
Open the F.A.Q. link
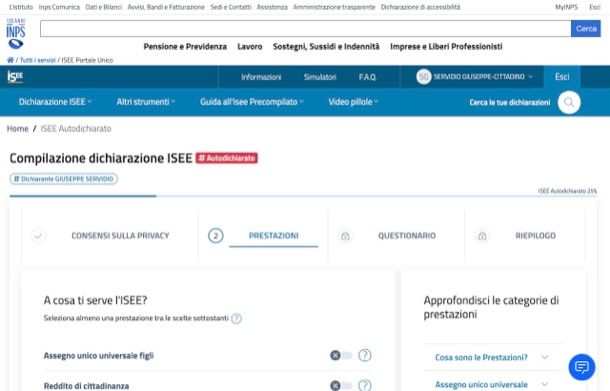pos(368,77)
